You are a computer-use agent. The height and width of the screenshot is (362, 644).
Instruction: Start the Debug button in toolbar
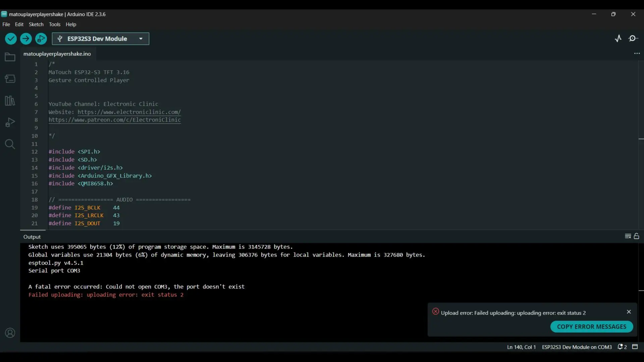(x=41, y=39)
